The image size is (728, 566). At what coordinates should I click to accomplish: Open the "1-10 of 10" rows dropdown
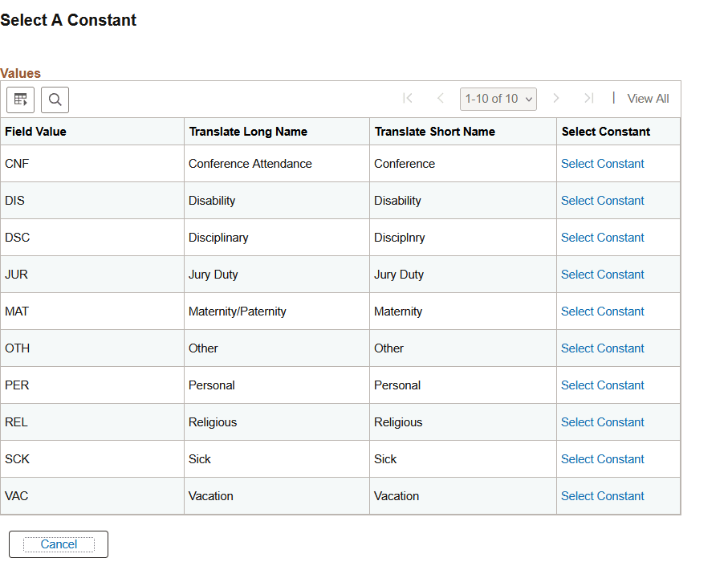[x=498, y=98]
